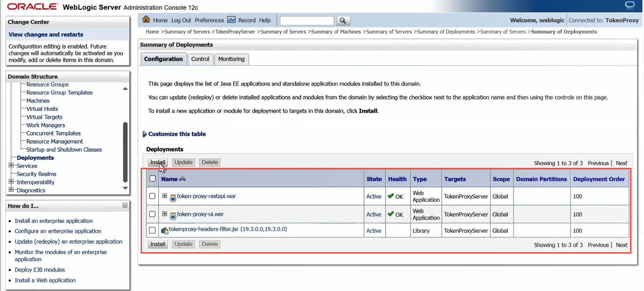Image resolution: width=644 pixels, height=291 pixels.
Task: Select Startup and Shutdown Classes
Action: click(x=64, y=150)
